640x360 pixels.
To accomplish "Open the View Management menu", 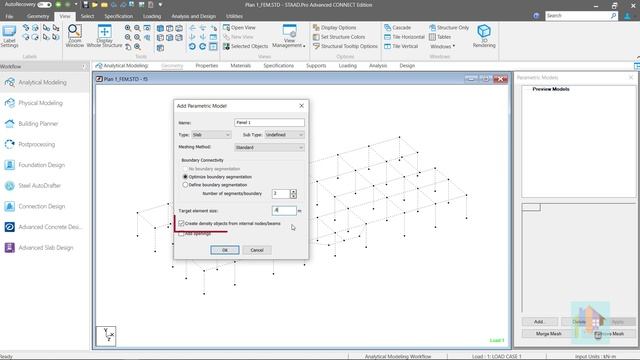I will [289, 36].
